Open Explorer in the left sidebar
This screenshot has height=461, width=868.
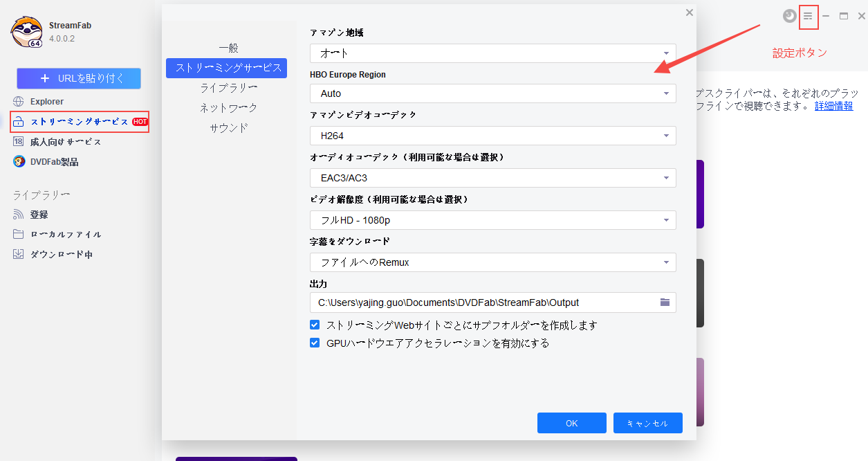pyautogui.click(x=47, y=102)
